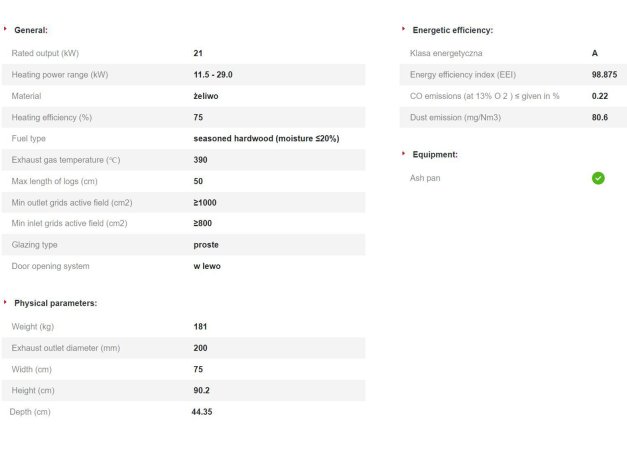Click the Fuel type value seasoned hardwood
Viewport: 627px width, 450px height.
266,138
